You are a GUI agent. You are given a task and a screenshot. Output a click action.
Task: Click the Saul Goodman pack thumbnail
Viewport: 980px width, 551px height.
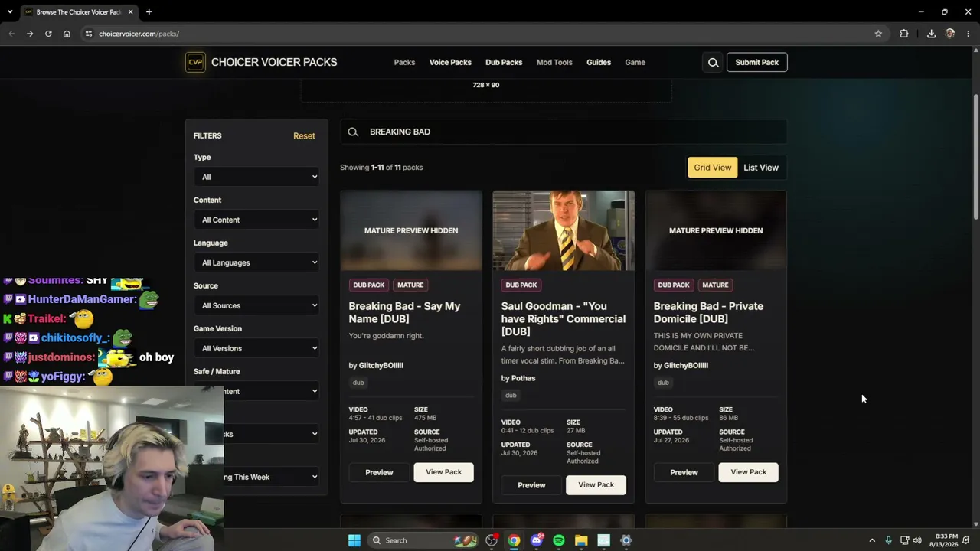pos(563,230)
